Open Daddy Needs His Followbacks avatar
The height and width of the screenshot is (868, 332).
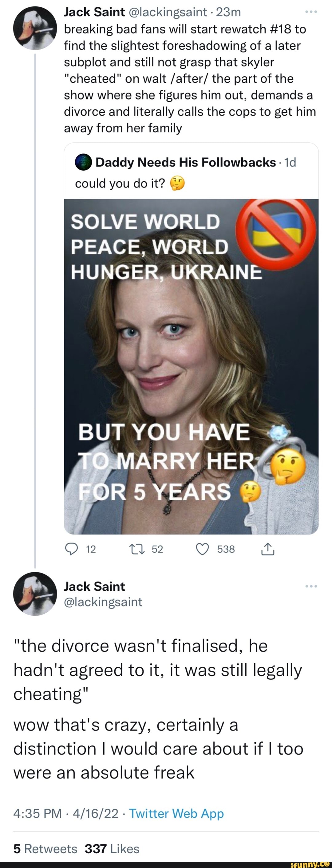[x=83, y=162]
